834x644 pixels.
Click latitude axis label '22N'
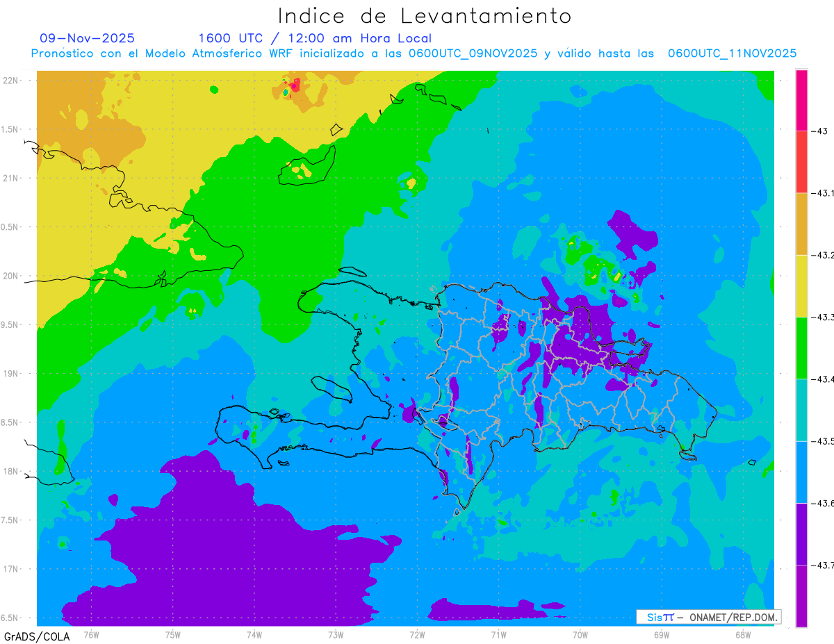tap(10, 80)
